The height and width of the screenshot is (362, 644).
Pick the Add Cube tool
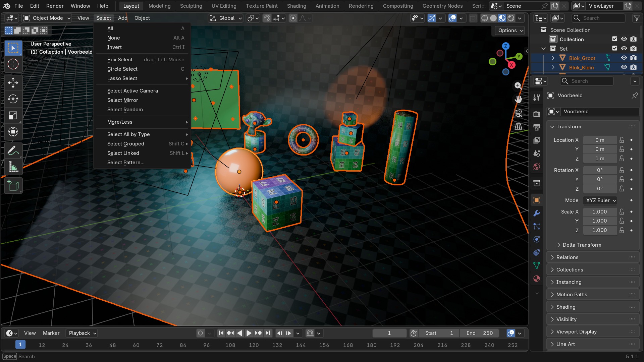pyautogui.click(x=13, y=185)
